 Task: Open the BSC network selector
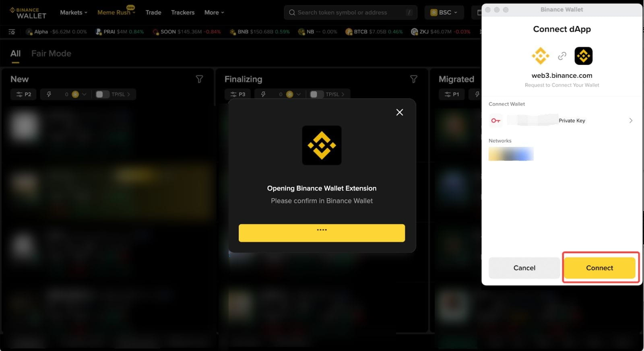coord(444,12)
